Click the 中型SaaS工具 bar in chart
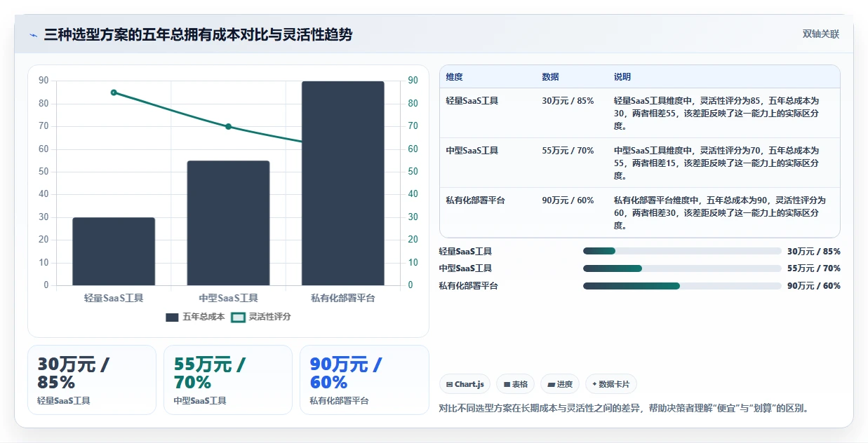Viewport: 868px width, 443px height. [228, 223]
